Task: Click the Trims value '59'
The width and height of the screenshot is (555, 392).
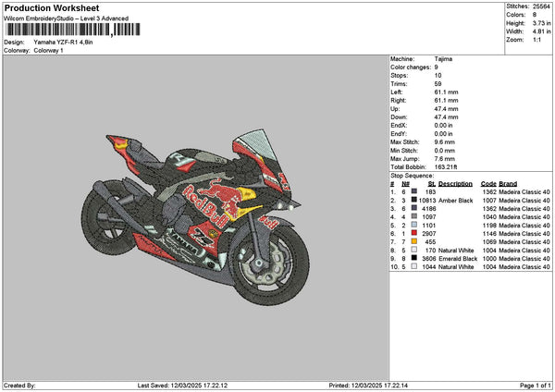Action: pos(438,84)
